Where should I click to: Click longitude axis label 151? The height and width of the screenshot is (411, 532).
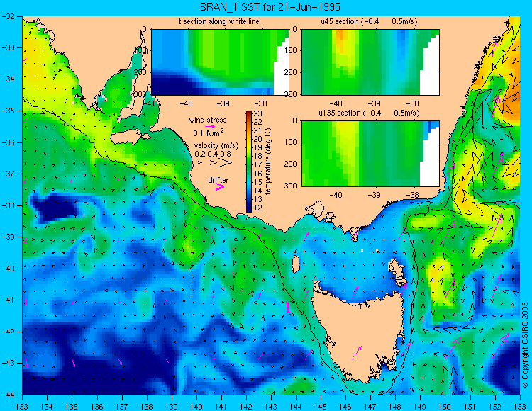[470, 406]
